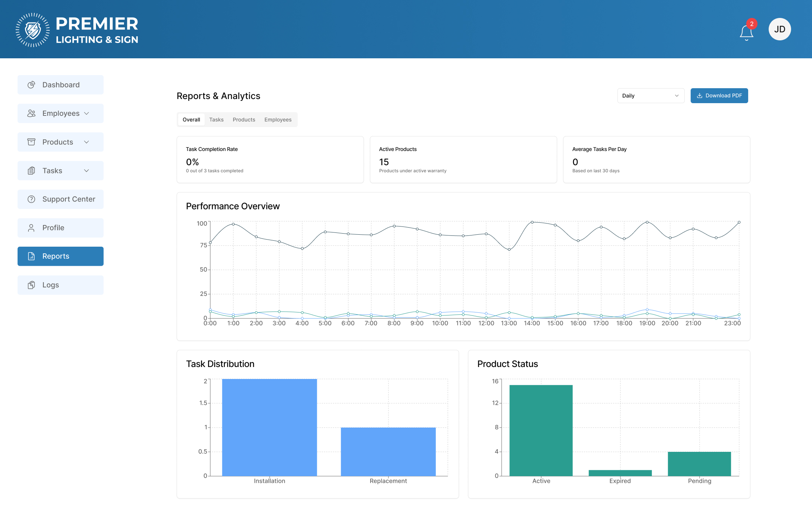Screen dimensions: 812x518
Task: Expand the Products sidebar chevron
Action: pos(87,142)
